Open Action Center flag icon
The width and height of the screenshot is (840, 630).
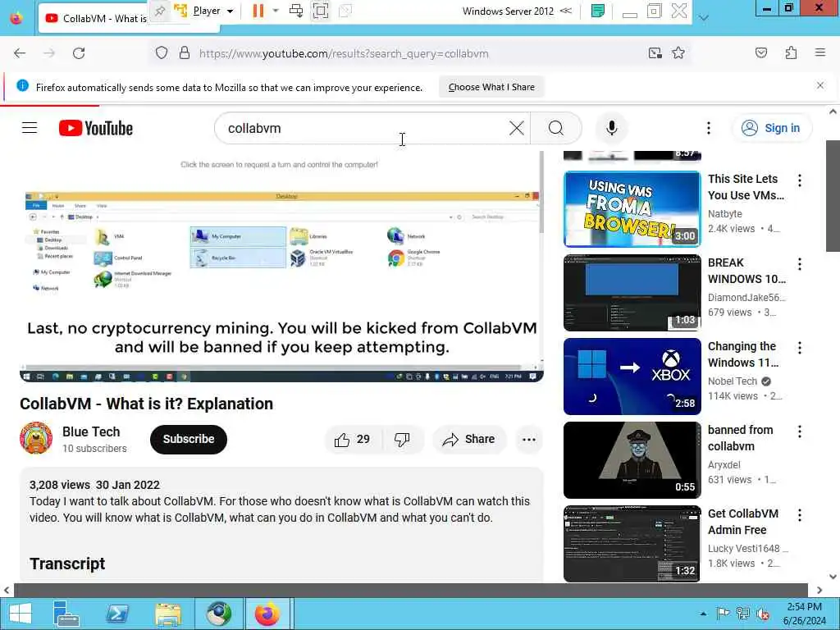pyautogui.click(x=723, y=614)
